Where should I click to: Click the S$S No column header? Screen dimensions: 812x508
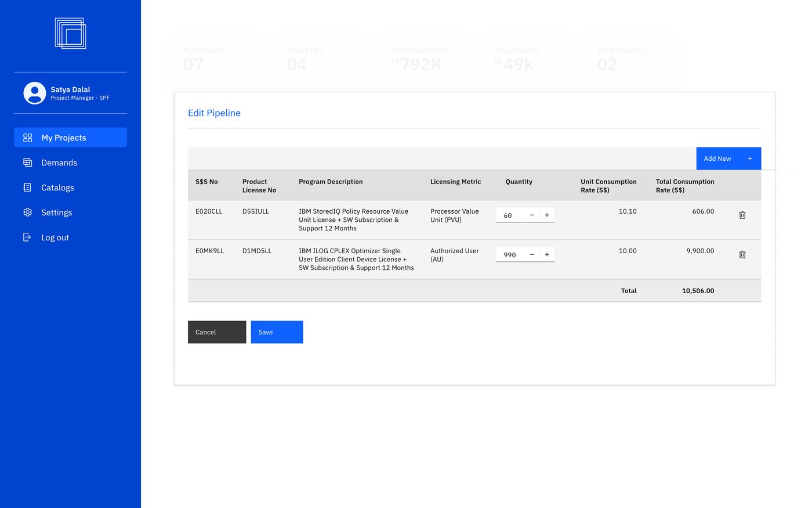point(206,182)
